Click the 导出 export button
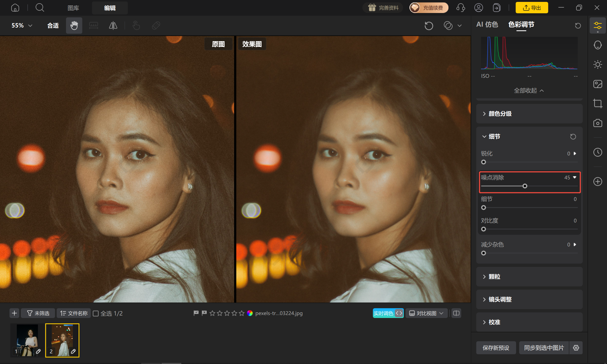Viewport: 607px width, 364px height. pyautogui.click(x=532, y=8)
